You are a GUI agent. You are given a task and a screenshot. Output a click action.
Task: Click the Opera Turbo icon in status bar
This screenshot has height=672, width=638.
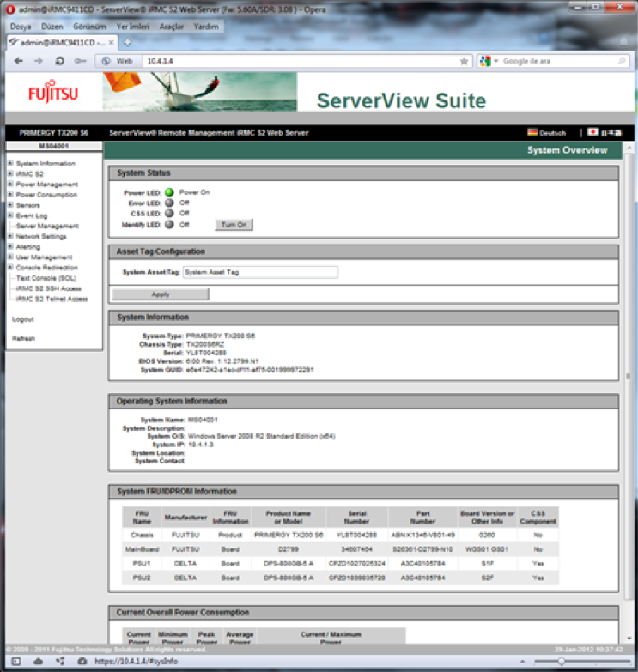(x=82, y=662)
